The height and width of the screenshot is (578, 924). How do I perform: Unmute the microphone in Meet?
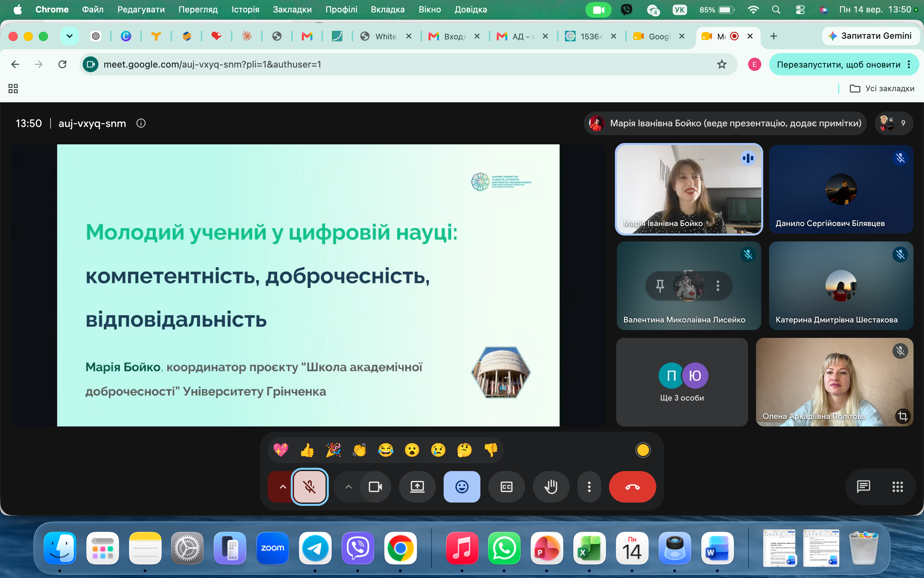coord(309,486)
